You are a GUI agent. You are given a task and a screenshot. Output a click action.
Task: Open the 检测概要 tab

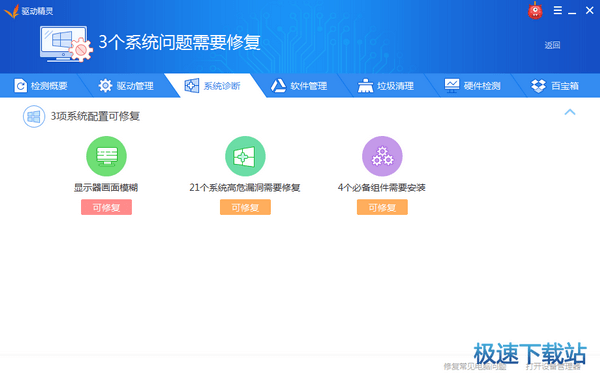[x=41, y=86]
